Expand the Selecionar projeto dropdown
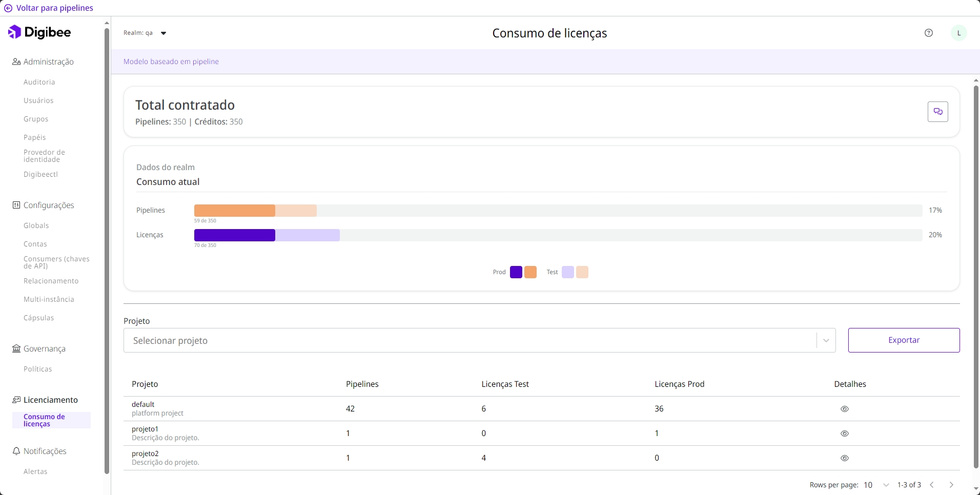The image size is (980, 495). coord(826,341)
